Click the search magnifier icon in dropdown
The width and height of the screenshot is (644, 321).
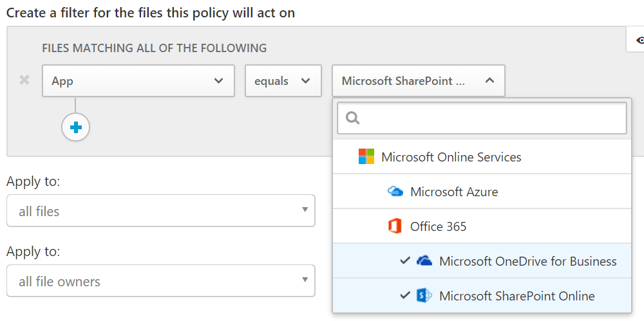click(352, 118)
